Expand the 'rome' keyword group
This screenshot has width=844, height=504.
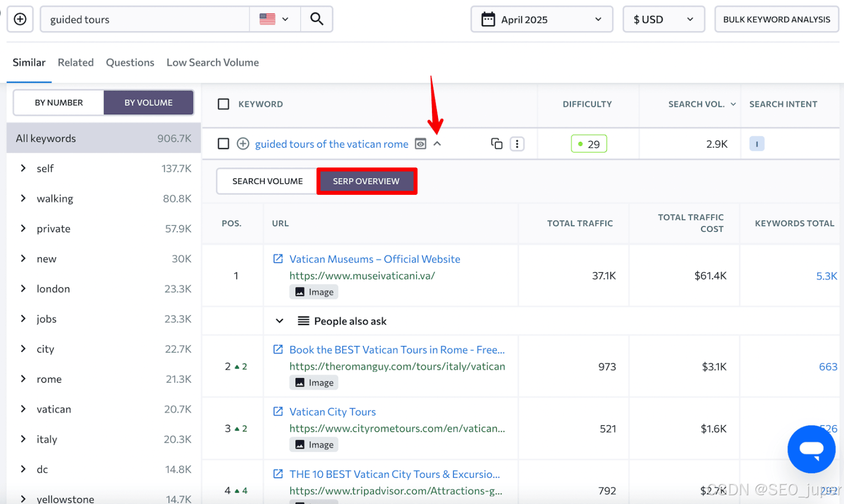click(x=23, y=379)
